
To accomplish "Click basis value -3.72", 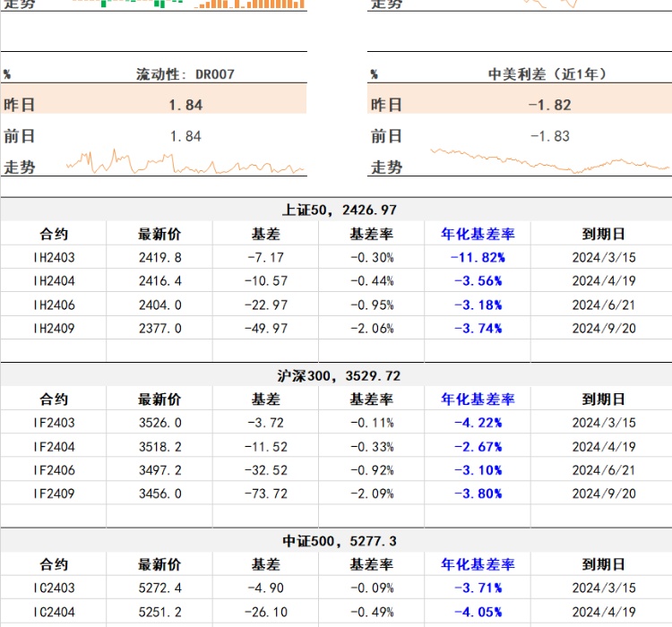I will (266, 423).
